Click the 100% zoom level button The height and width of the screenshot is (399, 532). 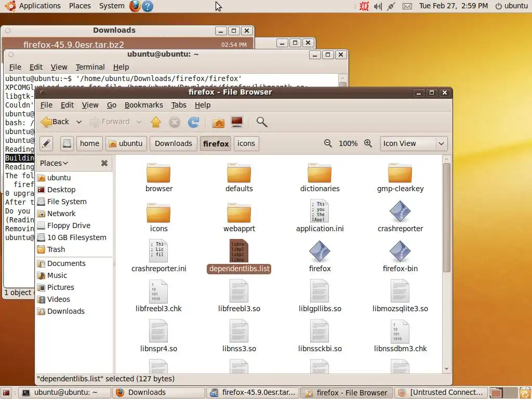pyautogui.click(x=348, y=143)
